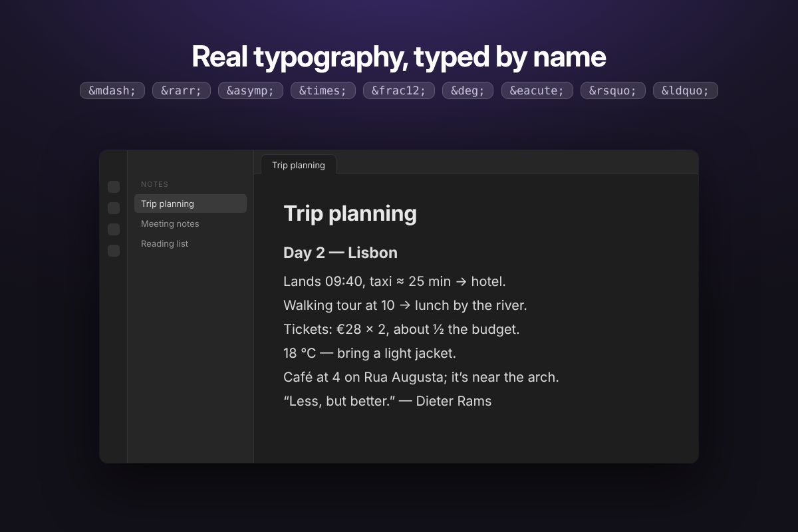Click the NOTES section label

tap(155, 184)
